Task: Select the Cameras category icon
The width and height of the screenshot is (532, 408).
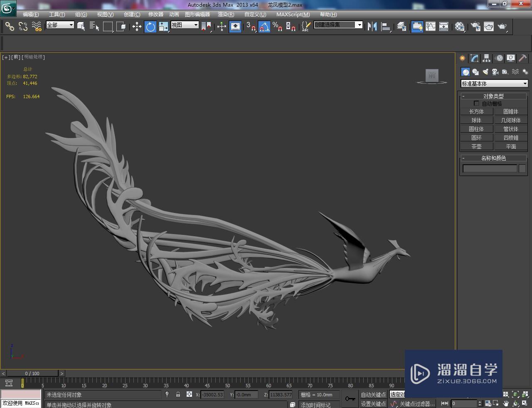Action: coord(495,72)
